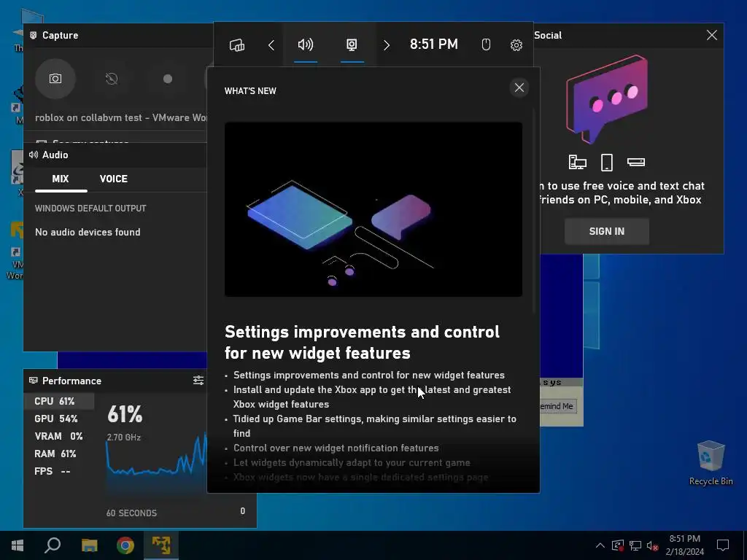Screen dimensions: 747x560
Task: Launch Google Chrome from the taskbar
Action: 125,545
